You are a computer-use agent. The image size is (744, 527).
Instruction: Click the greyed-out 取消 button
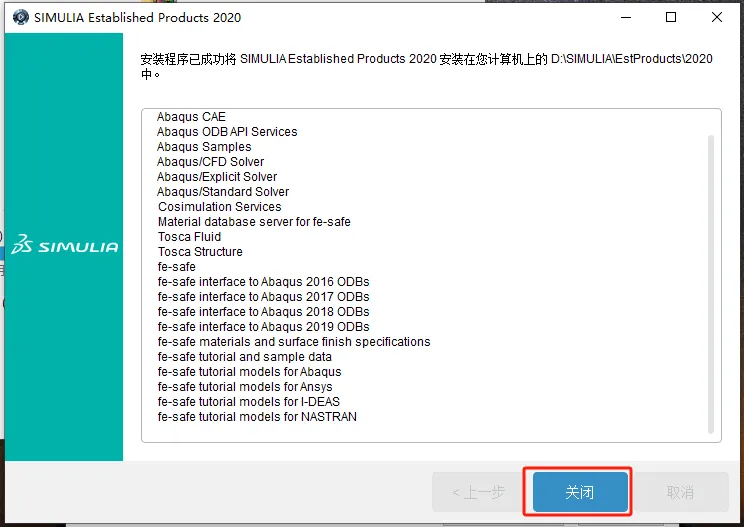680,492
